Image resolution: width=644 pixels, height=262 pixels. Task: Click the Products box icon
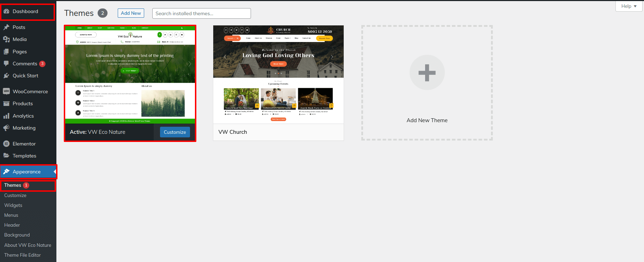(x=6, y=103)
